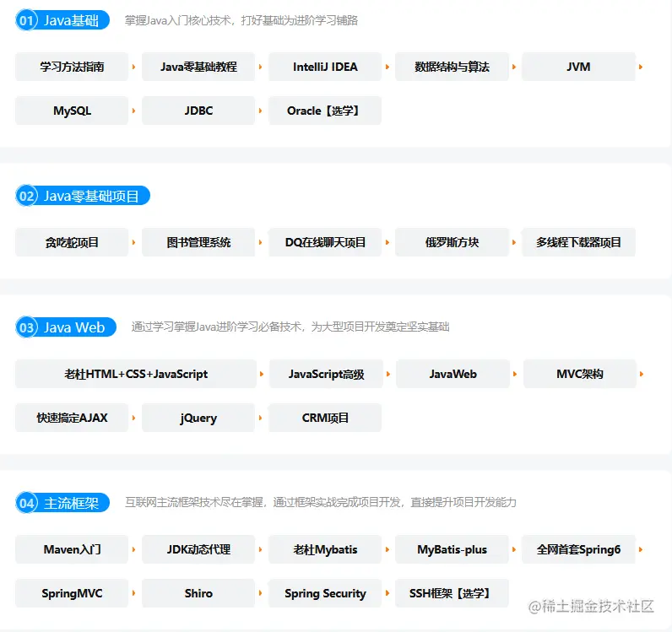Open SSH框架【选学】 course

pyautogui.click(x=452, y=593)
